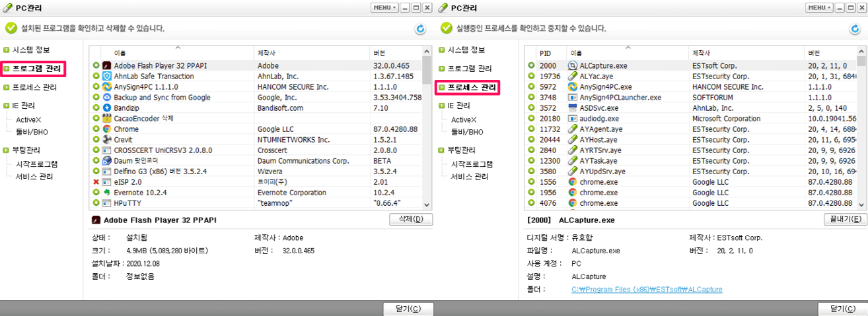The width and height of the screenshot is (868, 316).
Task: Sort the processes by the 이름 column header
Action: click(628, 52)
